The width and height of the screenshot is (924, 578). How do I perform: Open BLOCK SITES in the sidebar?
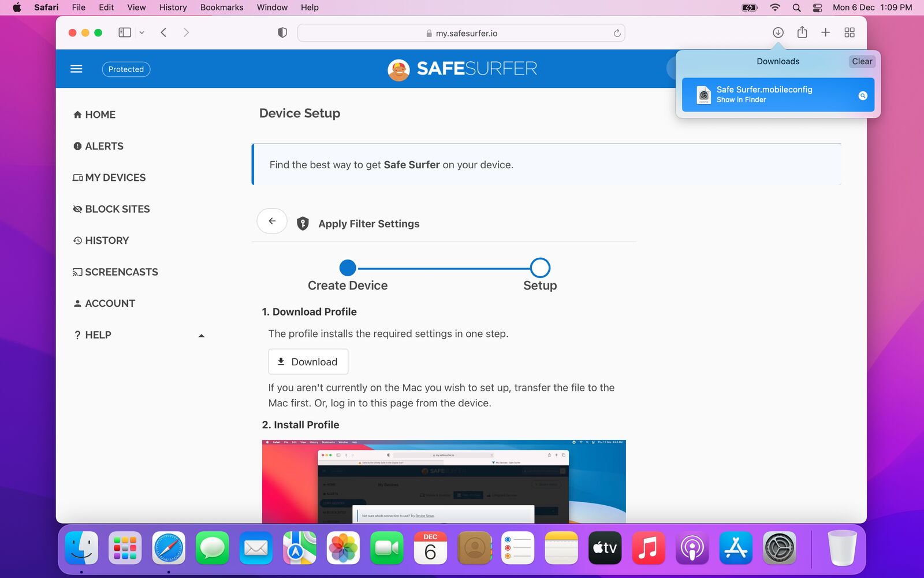point(111,209)
